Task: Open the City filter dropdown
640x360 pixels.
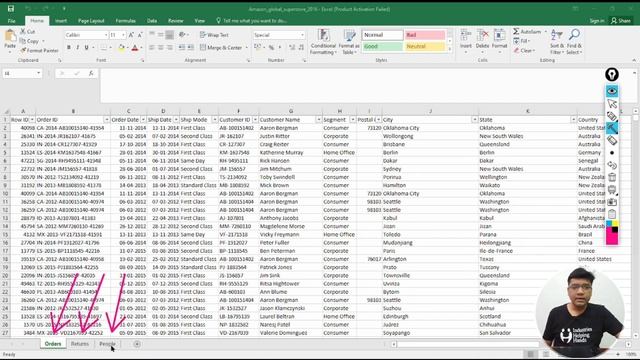Action: 474,120
